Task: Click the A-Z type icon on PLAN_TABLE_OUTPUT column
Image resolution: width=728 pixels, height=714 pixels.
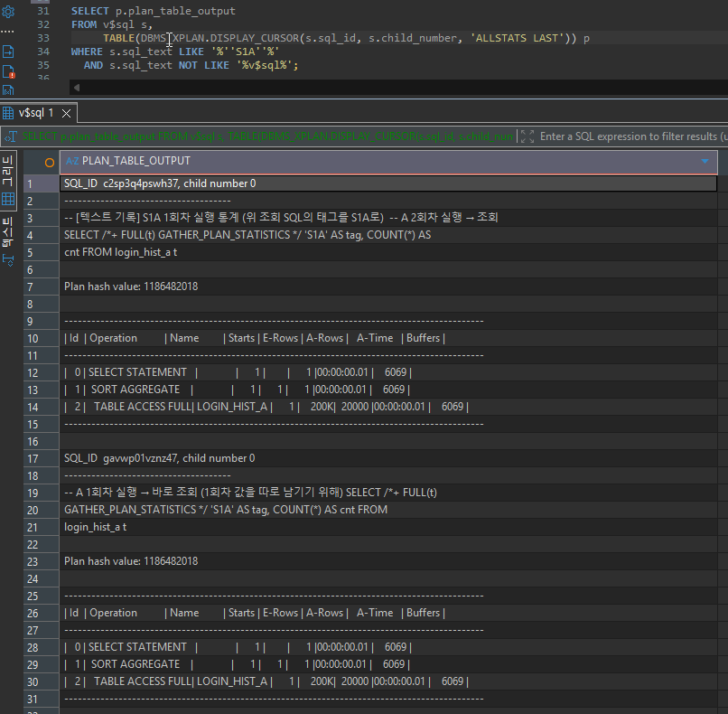Action: pyautogui.click(x=72, y=161)
